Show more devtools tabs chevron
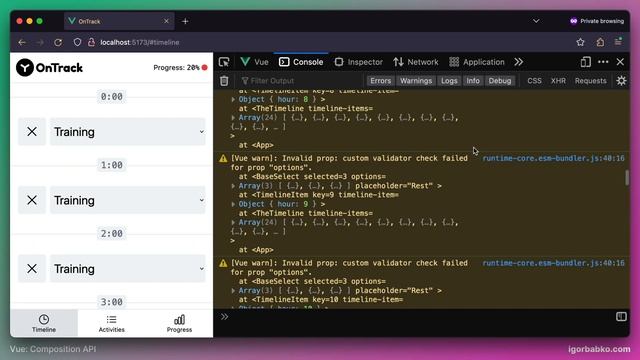The image size is (640, 360). pos(518,62)
